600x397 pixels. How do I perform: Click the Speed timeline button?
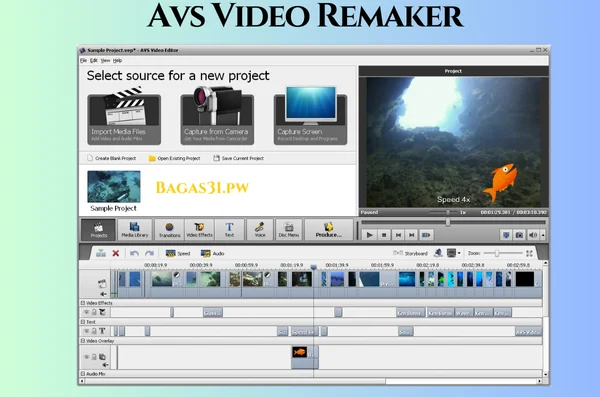pyautogui.click(x=178, y=253)
